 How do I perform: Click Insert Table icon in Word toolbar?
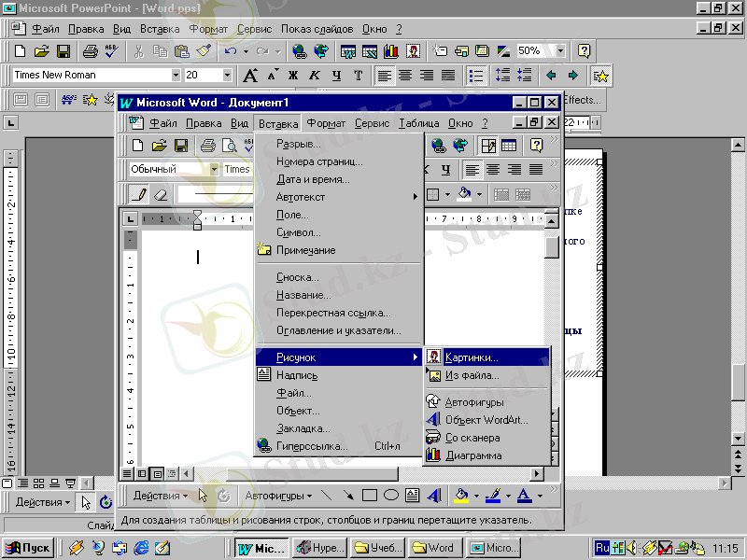509,145
